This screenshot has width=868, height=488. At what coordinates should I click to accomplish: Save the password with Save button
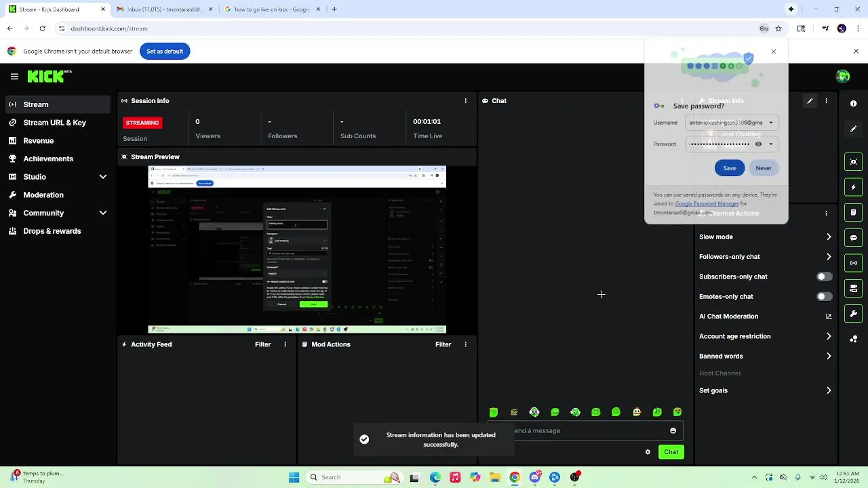[729, 168]
